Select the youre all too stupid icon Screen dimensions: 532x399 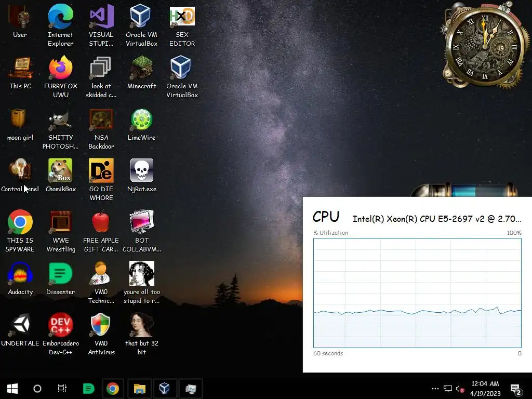(141, 283)
